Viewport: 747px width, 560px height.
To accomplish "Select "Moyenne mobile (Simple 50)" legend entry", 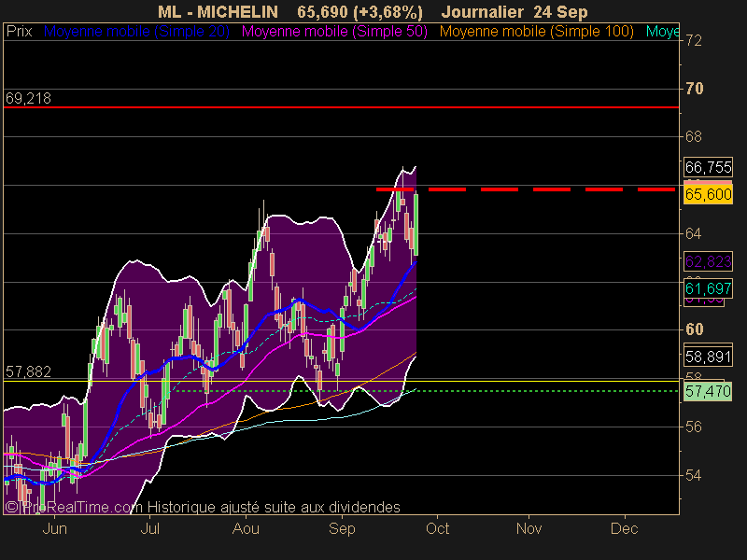I will tap(334, 32).
